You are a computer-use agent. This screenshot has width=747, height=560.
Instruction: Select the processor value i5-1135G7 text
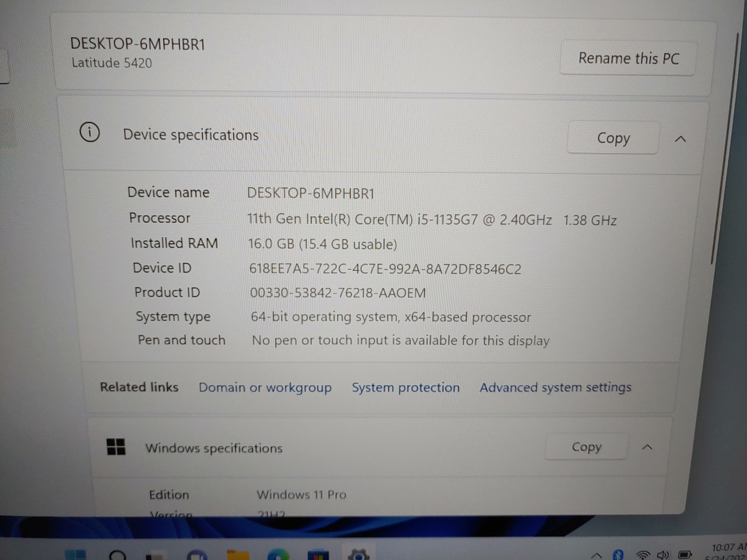[432, 219]
